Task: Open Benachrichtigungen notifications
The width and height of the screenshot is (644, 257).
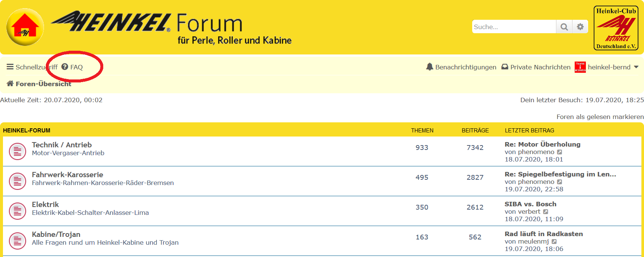Action: click(x=461, y=67)
